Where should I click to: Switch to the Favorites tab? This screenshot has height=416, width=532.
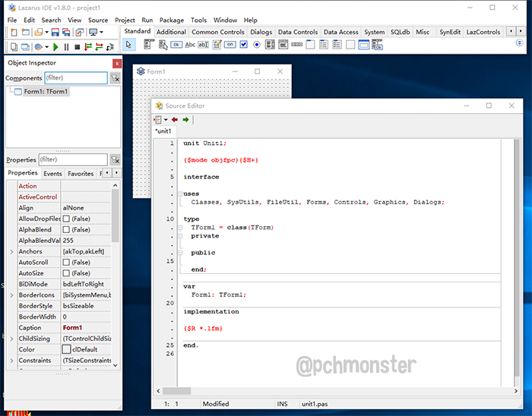[81, 173]
